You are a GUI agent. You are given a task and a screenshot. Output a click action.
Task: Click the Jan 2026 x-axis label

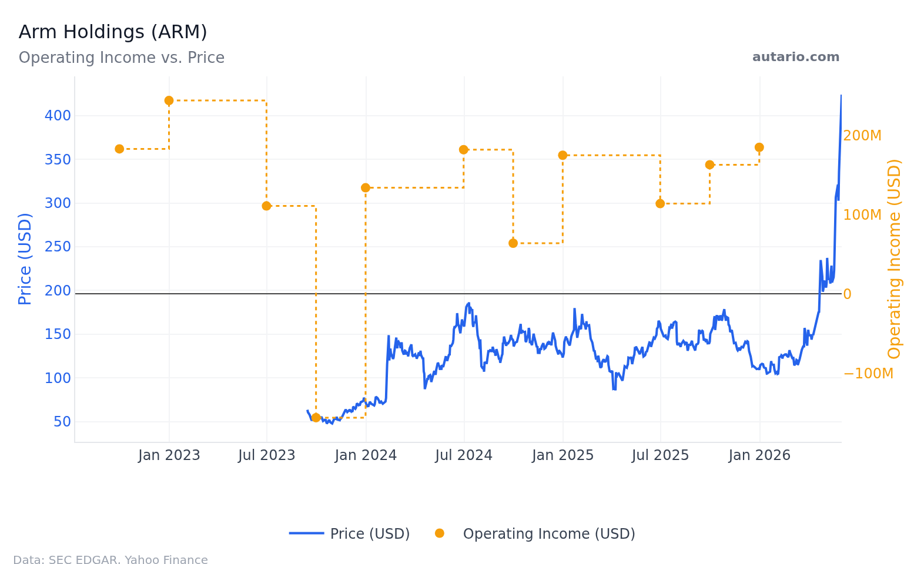[x=759, y=455]
